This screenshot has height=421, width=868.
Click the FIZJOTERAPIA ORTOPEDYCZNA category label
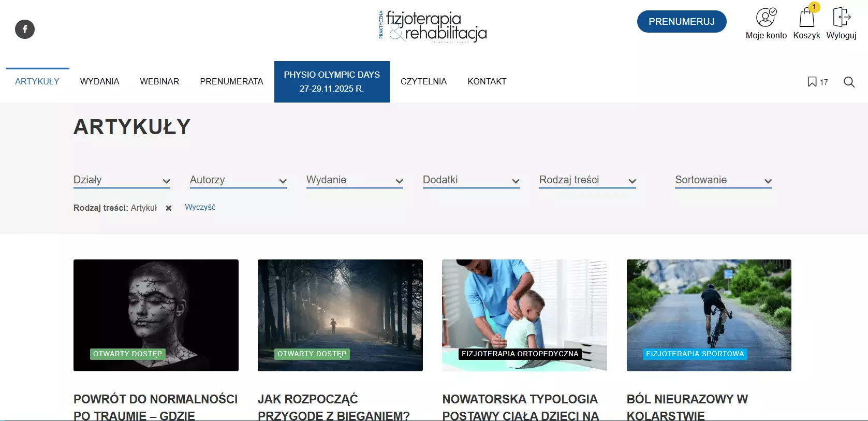[520, 354]
